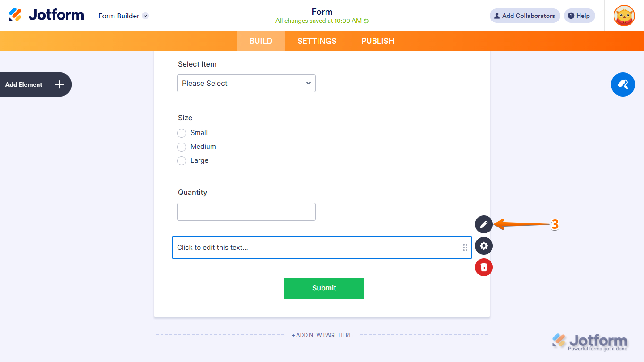Open the Help menu
This screenshot has height=362, width=644.
coord(579,16)
